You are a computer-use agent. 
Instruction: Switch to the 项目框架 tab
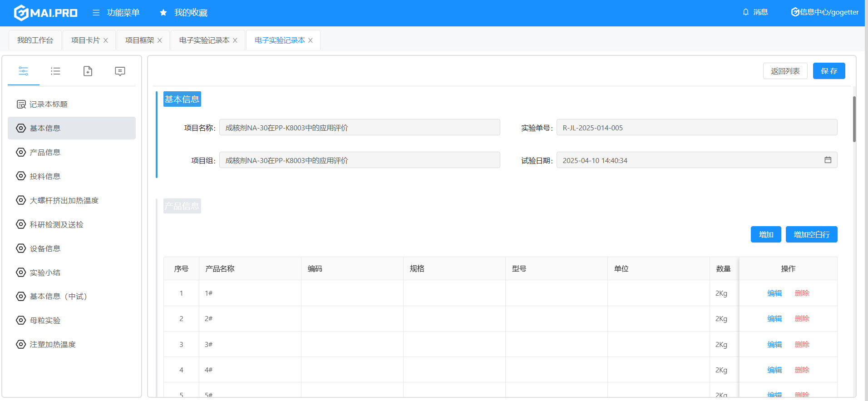pos(139,40)
